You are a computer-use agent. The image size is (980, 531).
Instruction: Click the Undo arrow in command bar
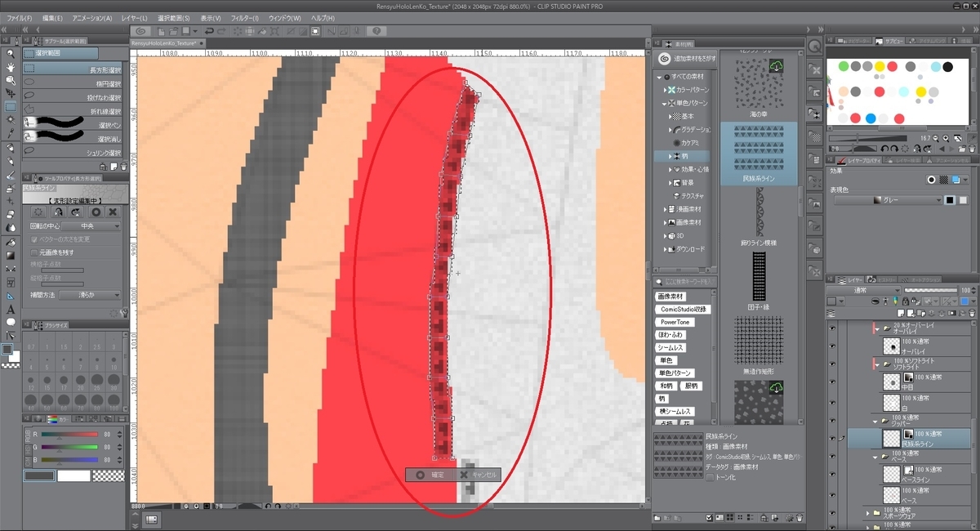point(209,31)
